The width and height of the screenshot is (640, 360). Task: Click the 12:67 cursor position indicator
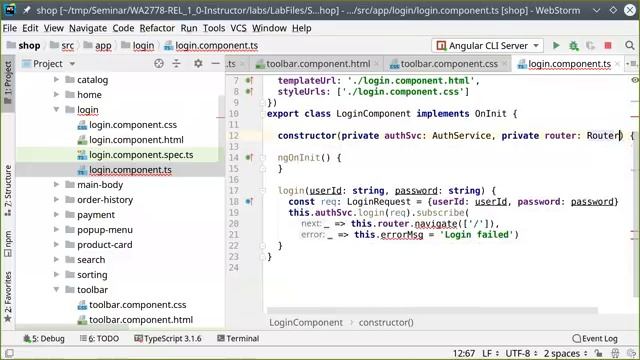pyautogui.click(x=464, y=353)
